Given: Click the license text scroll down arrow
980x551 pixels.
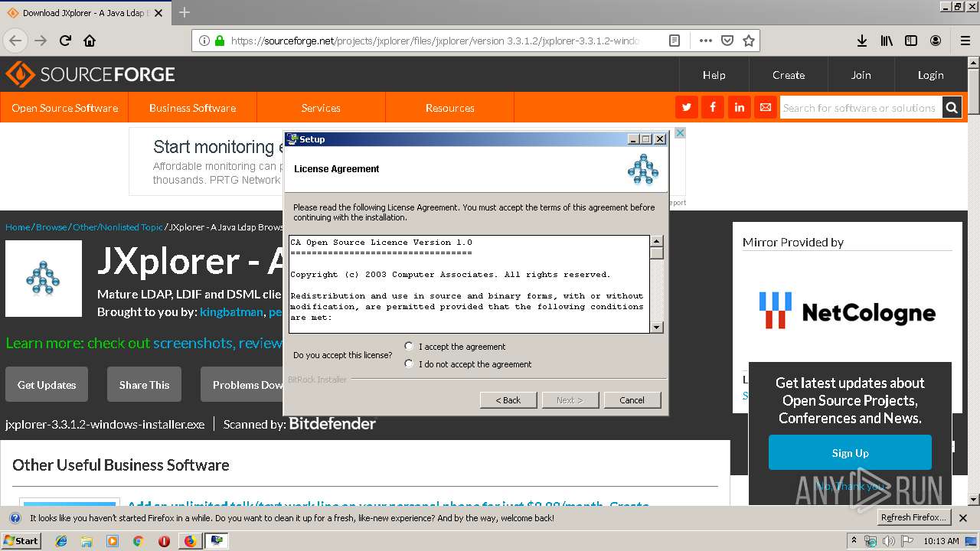Looking at the screenshot, I should (657, 328).
